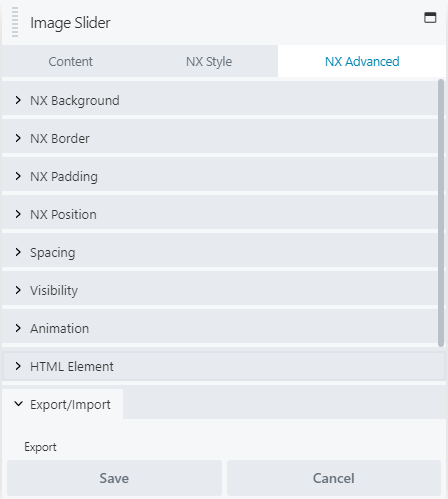Viewport: 448px width, 499px height.
Task: Click the HTML Element chevron icon
Action: [18, 366]
